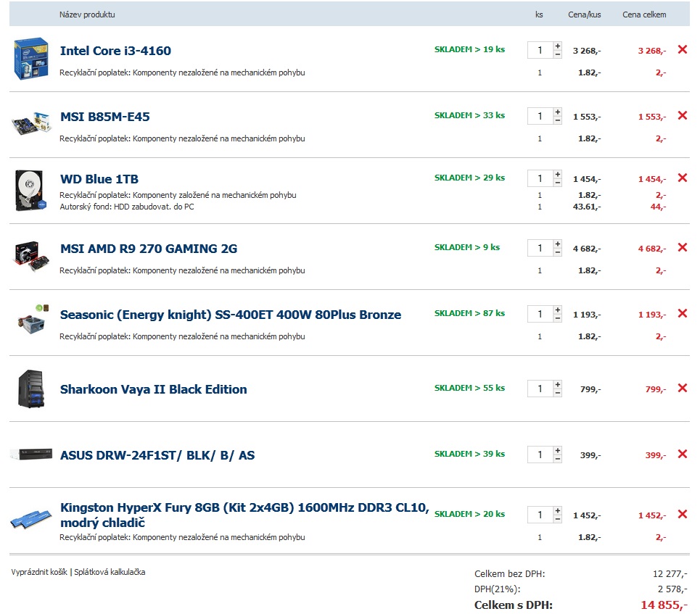Remove Kingston HyperX Fury 8GB from cart
The height and width of the screenshot is (614, 700).
coord(682,514)
